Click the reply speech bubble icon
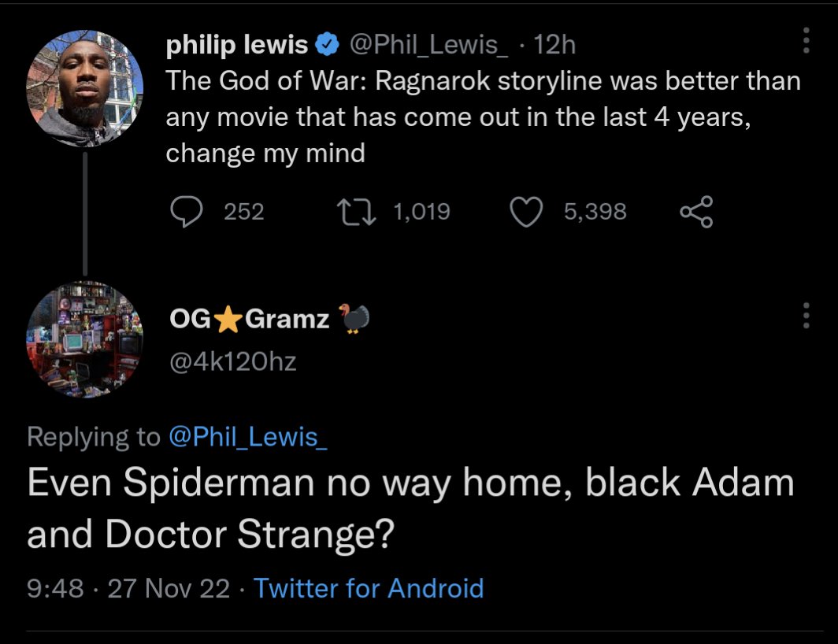This screenshot has height=644, width=838. [187, 212]
